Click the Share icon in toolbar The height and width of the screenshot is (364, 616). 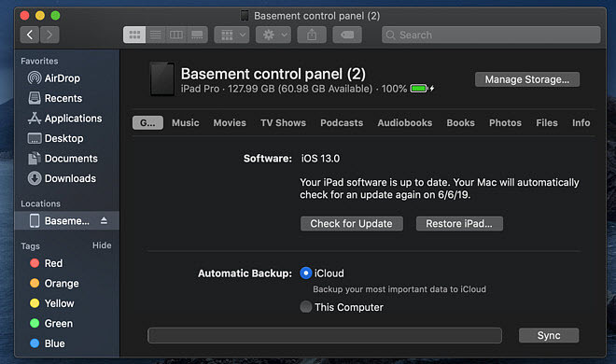point(312,35)
